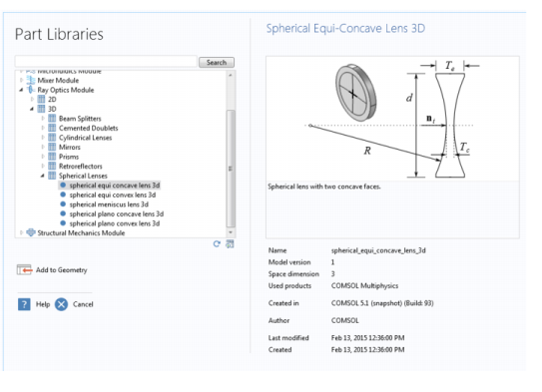The image size is (542, 392).
Task: Select the Mixer Module icon
Action: pyautogui.click(x=31, y=80)
